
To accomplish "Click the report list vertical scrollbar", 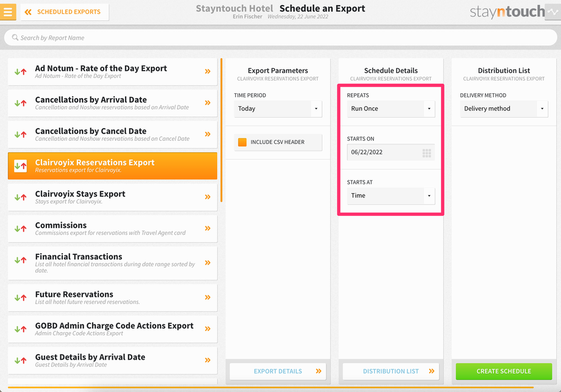I will pos(221,130).
